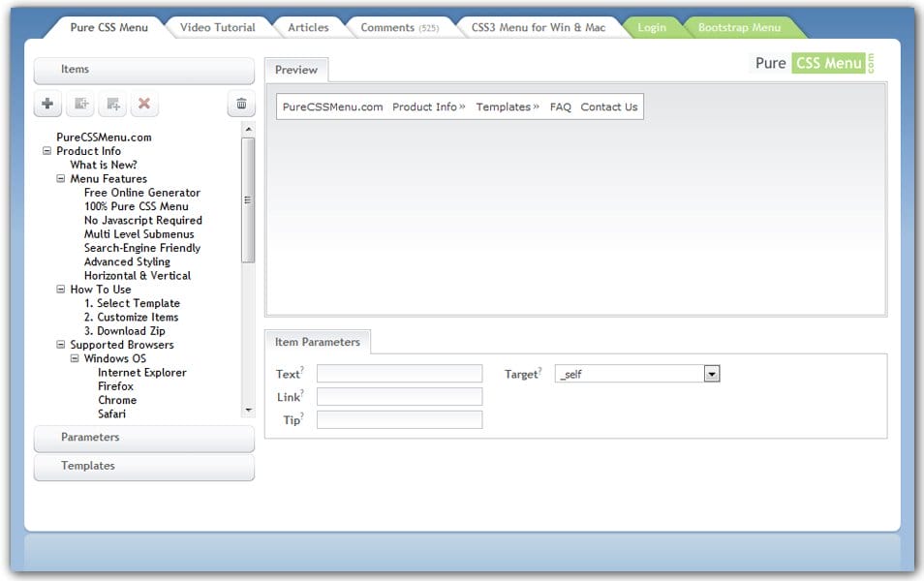Viewport: 924px width, 581px height.
Task: Click the Add Subitem icon
Action: click(113, 104)
